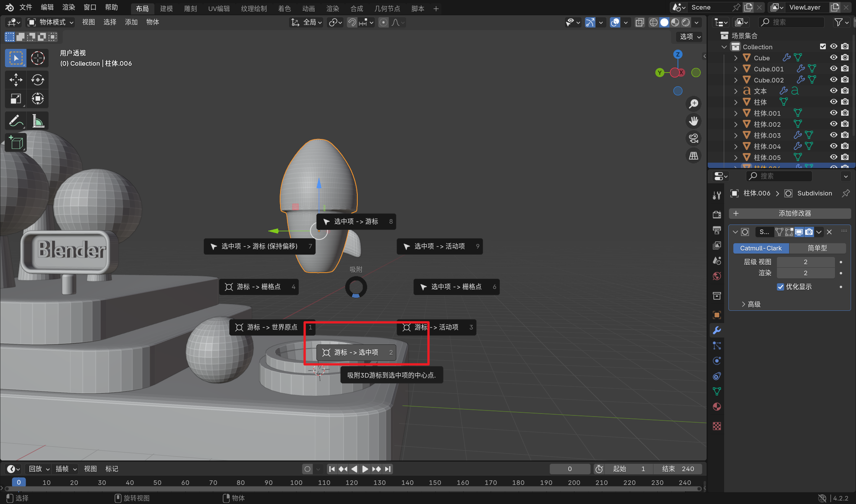Image resolution: width=856 pixels, height=504 pixels.
Task: Toggle camera view icon
Action: [693, 138]
